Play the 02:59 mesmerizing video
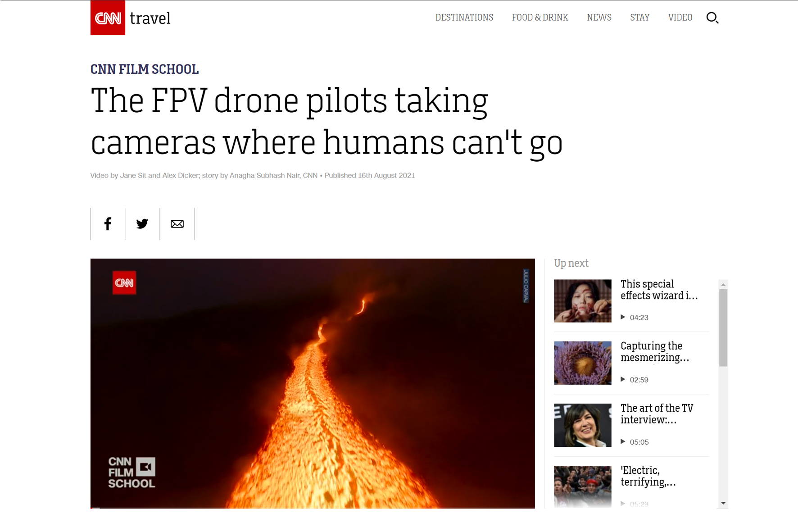The image size is (798, 532). click(631, 363)
